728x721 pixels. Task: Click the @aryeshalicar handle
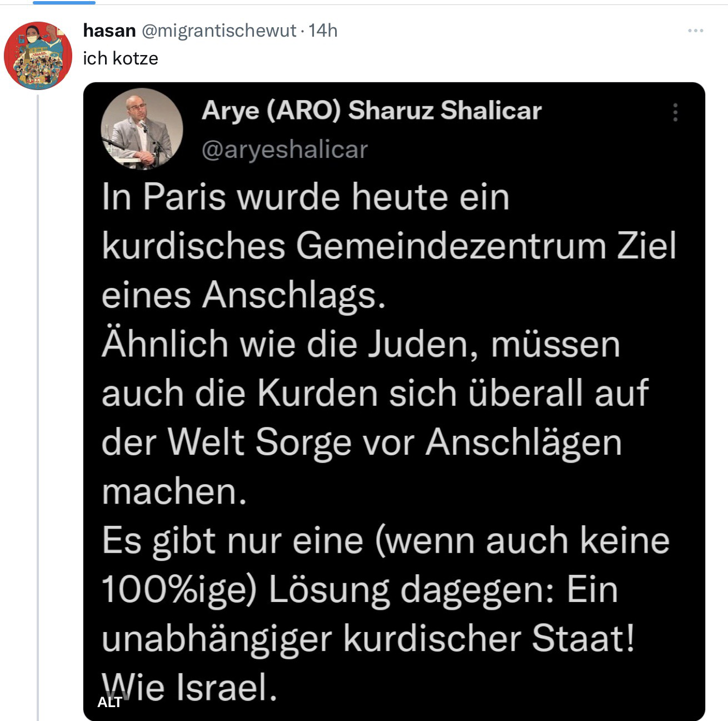click(x=285, y=149)
